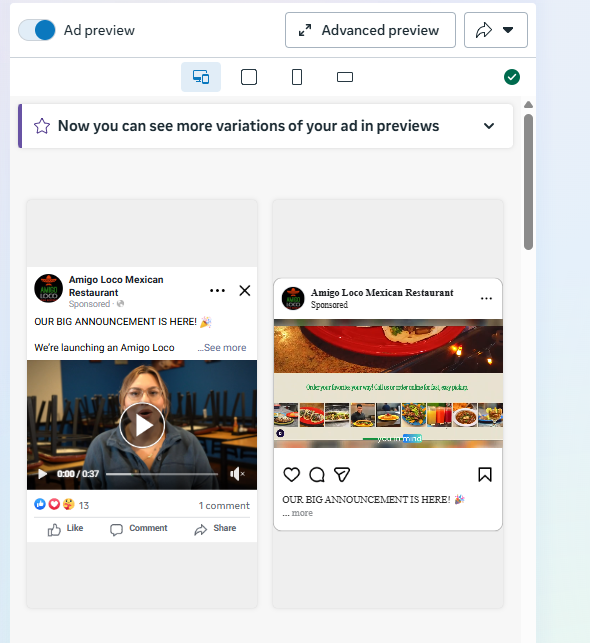
Task: Select the square feed preview format
Action: 249,77
